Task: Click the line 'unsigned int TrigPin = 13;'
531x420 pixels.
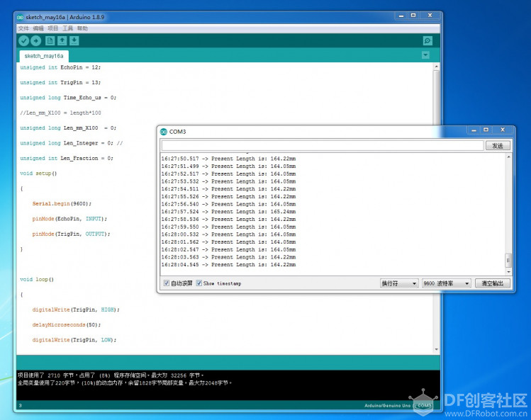Action: [x=60, y=83]
